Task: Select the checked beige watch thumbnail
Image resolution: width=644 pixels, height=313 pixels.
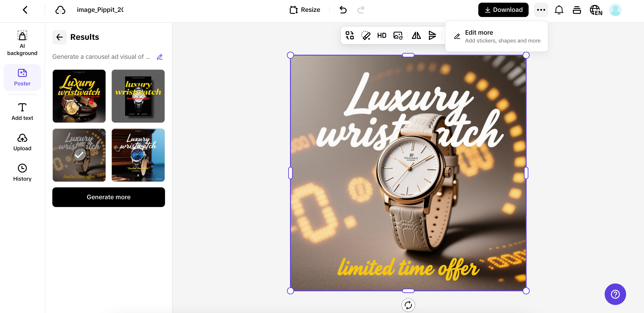Action: pos(79,155)
